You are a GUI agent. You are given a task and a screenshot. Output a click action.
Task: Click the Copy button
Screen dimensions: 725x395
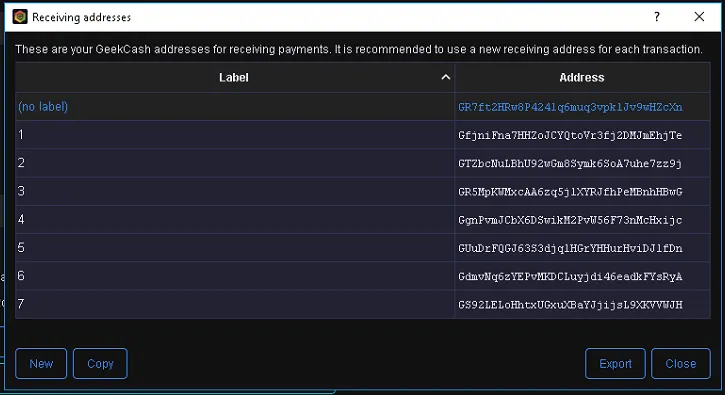100,364
